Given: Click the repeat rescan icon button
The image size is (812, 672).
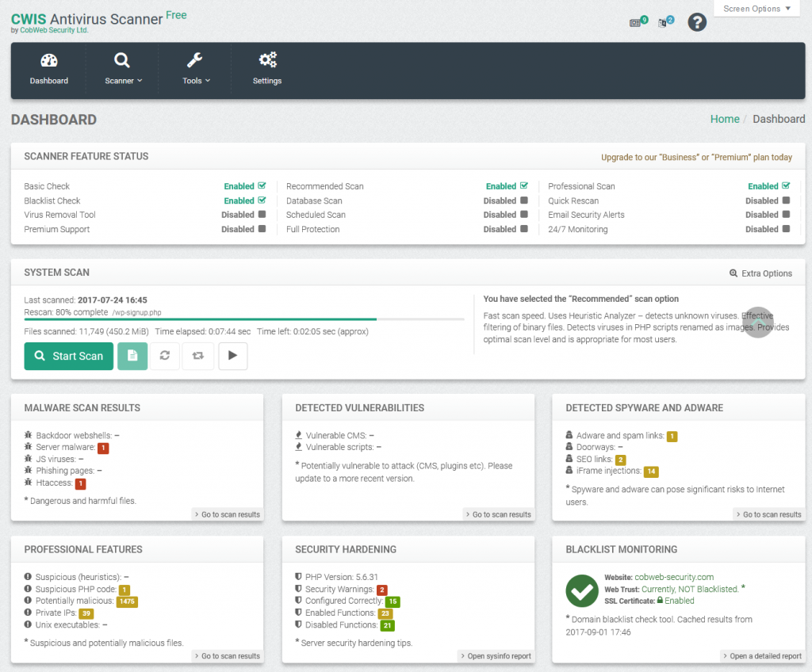Looking at the screenshot, I should 197,356.
